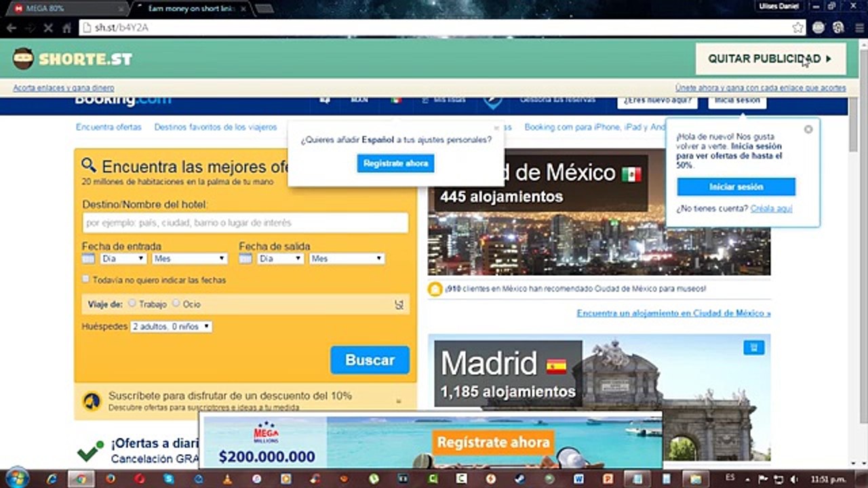Open Skype from the taskbar

pos(169,479)
